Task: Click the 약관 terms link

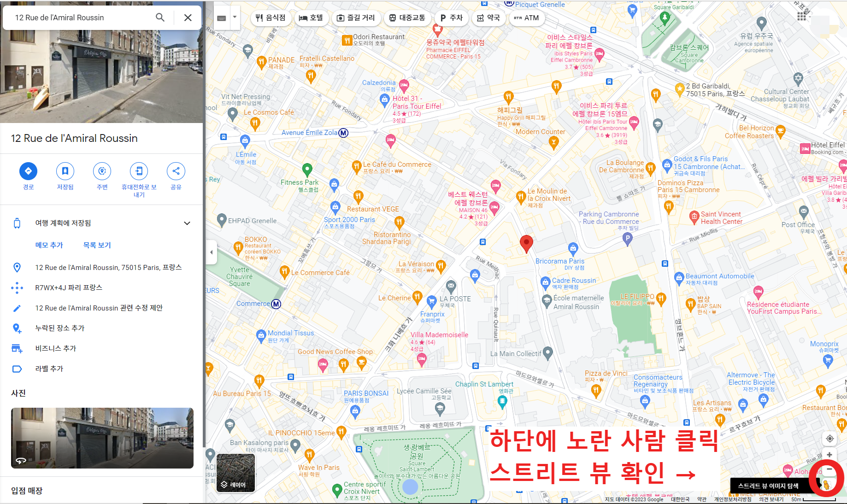Action: 702,499
